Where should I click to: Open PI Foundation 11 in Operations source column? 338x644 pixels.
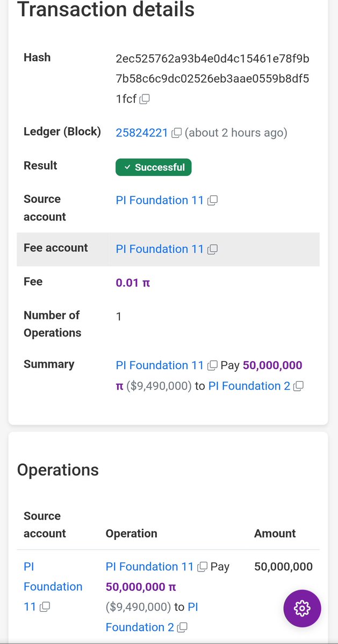click(53, 587)
